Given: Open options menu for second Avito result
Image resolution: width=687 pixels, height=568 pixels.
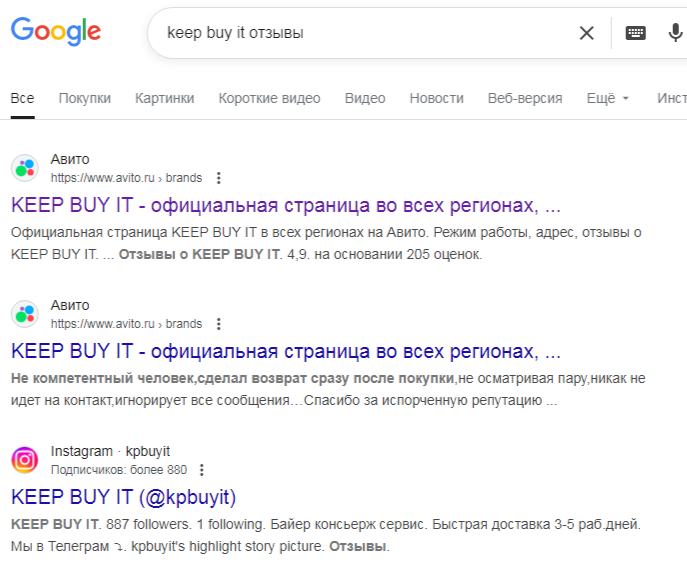Looking at the screenshot, I should point(219,324).
